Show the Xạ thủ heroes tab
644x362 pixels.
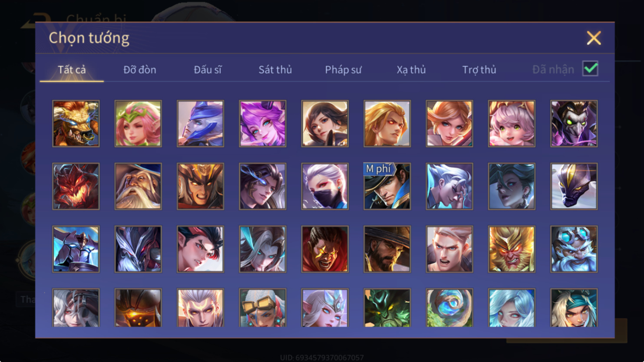pyautogui.click(x=411, y=69)
